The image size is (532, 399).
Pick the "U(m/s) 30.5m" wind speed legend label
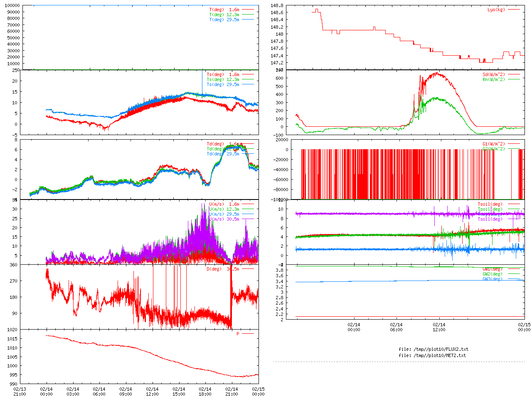point(224,219)
